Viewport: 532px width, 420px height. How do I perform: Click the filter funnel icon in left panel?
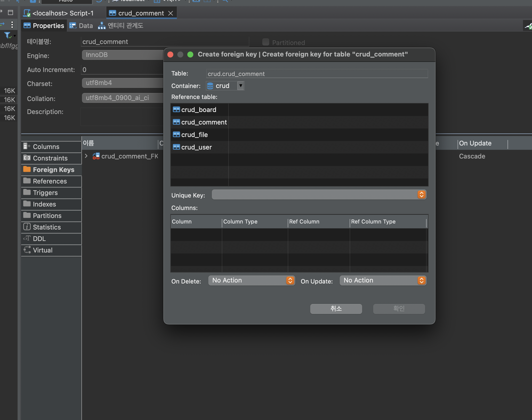tap(7, 35)
